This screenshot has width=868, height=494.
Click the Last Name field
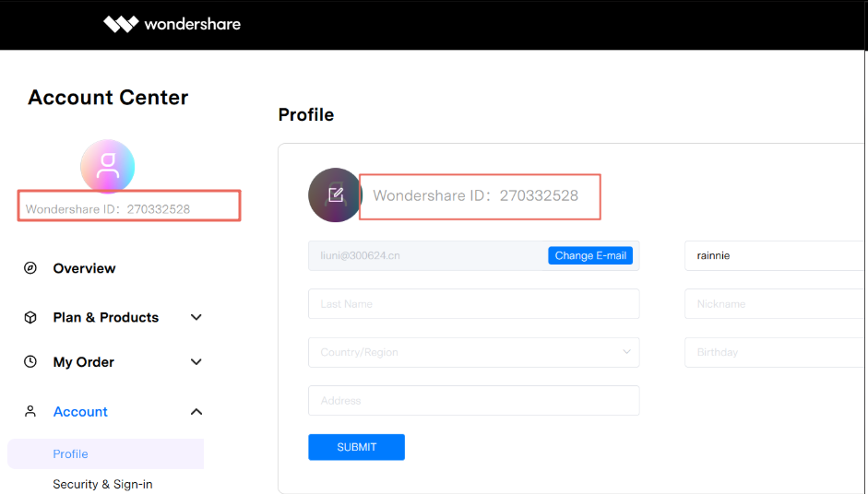[x=474, y=304]
